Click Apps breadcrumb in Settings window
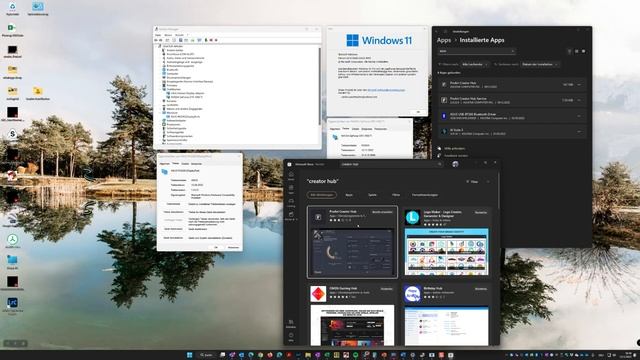This screenshot has width=640, height=360. click(444, 40)
